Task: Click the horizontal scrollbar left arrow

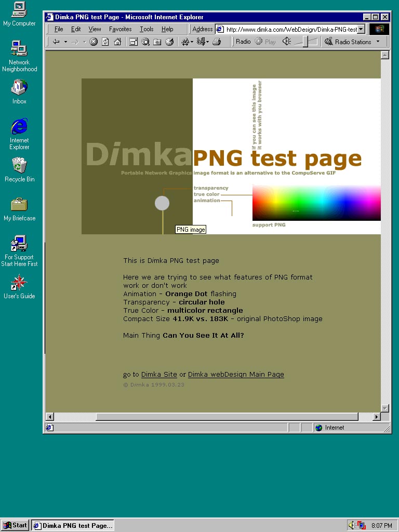Action: 50,417
